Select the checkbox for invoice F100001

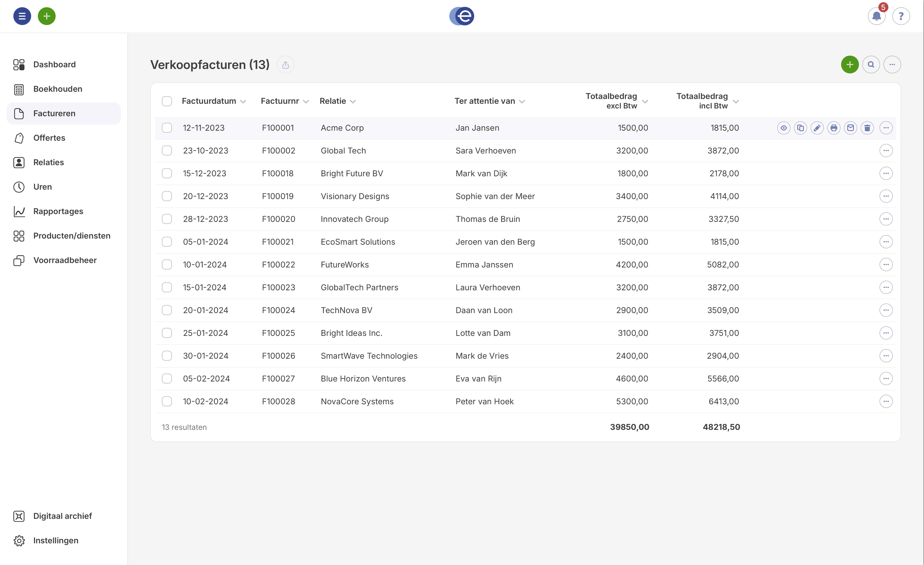click(x=167, y=128)
